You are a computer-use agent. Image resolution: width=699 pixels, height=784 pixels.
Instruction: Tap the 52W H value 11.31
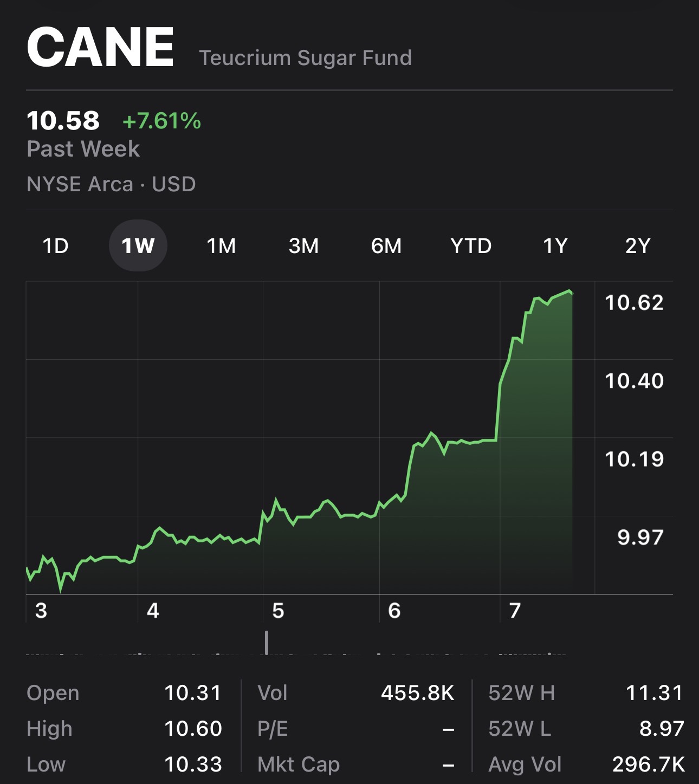pos(654,693)
